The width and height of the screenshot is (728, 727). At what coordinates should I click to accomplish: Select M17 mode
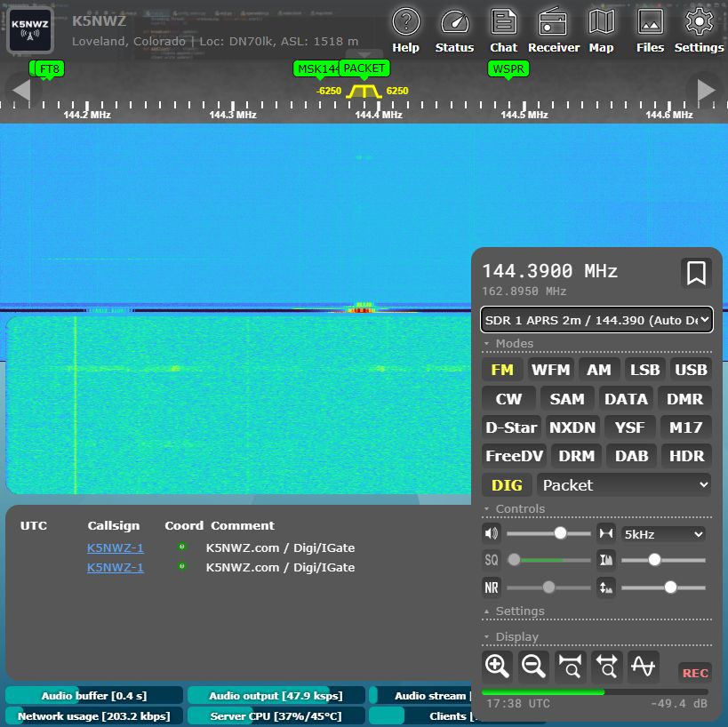685,427
